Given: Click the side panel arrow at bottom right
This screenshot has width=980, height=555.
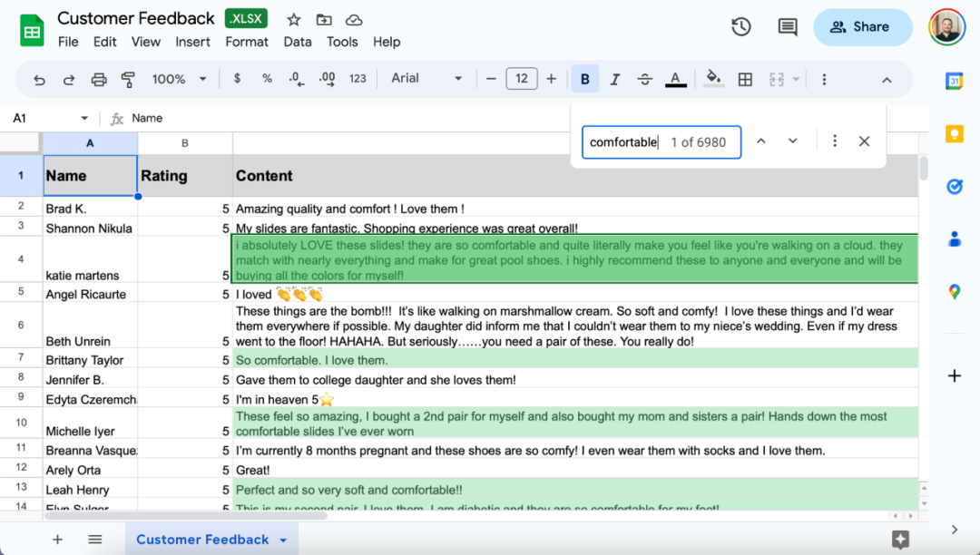Looking at the screenshot, I should [955, 530].
